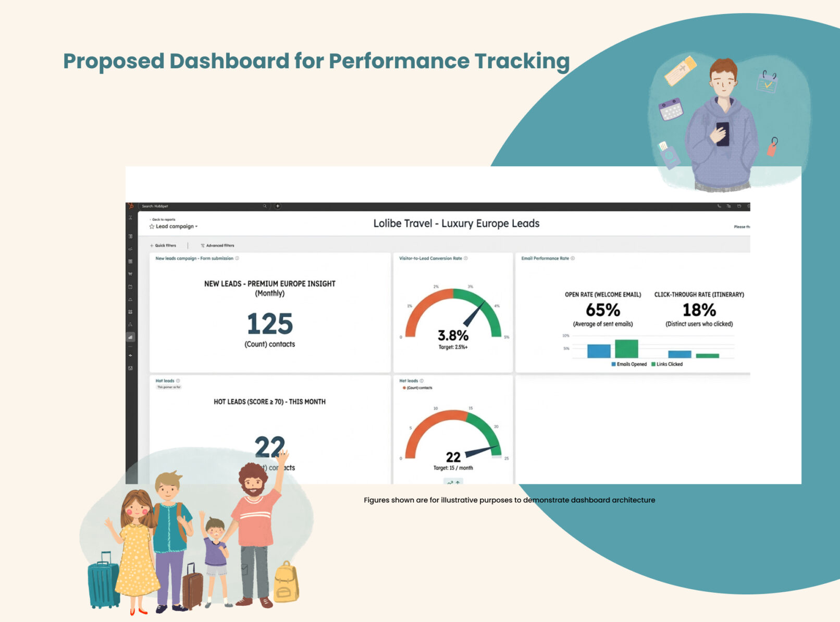Toggle the (Count) contacts legend in Hot leads
Image resolution: width=840 pixels, height=622 pixels.
tap(417, 388)
